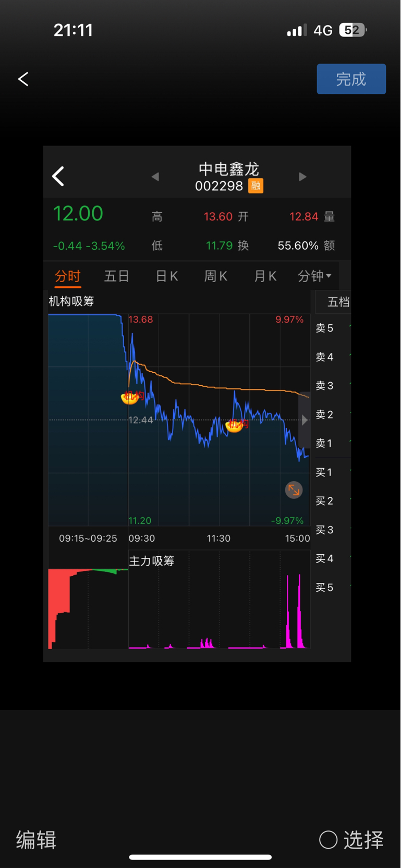Image resolution: width=401 pixels, height=868 pixels.
Task: Tap the 09:15~09:25 call auction time label
Action: [88, 538]
